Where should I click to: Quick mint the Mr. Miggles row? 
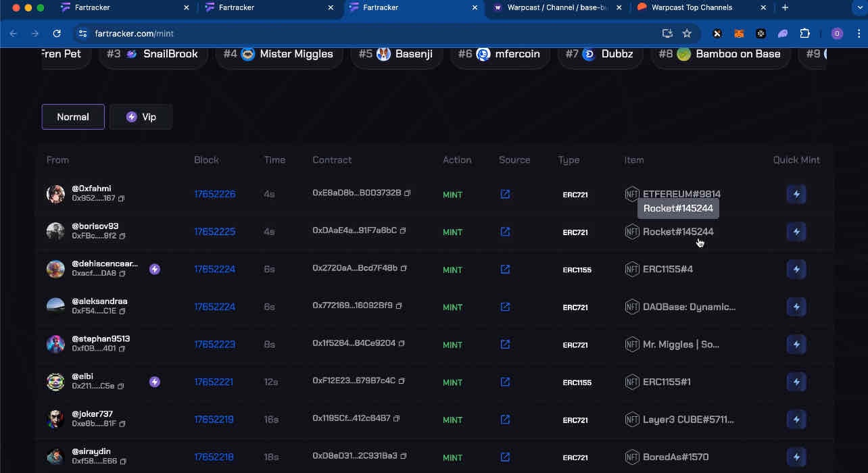[796, 345]
